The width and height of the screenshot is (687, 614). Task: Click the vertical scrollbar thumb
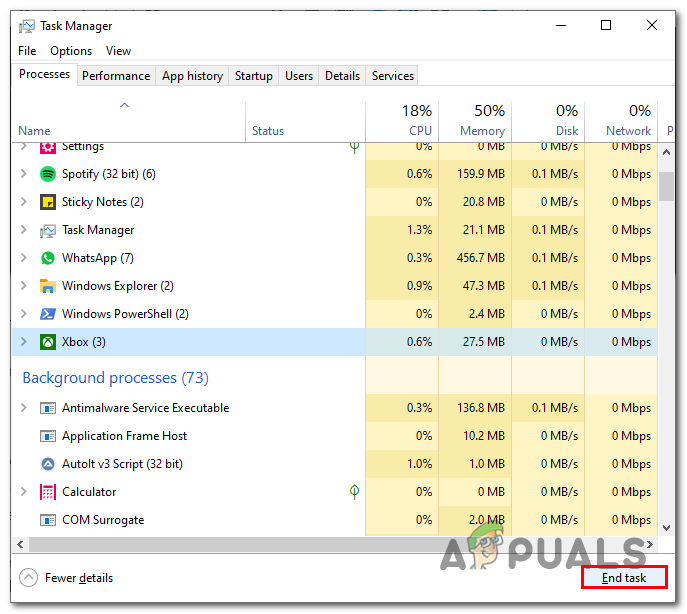click(x=666, y=186)
